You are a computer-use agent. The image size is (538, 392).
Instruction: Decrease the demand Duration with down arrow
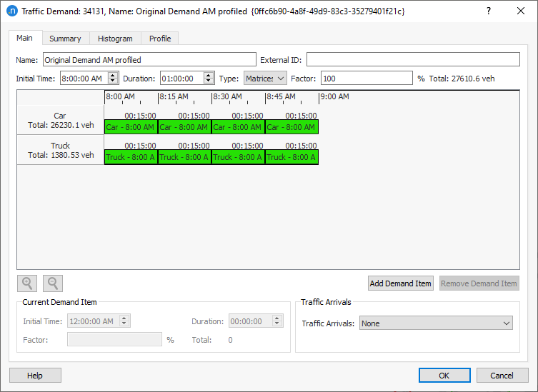pos(208,81)
